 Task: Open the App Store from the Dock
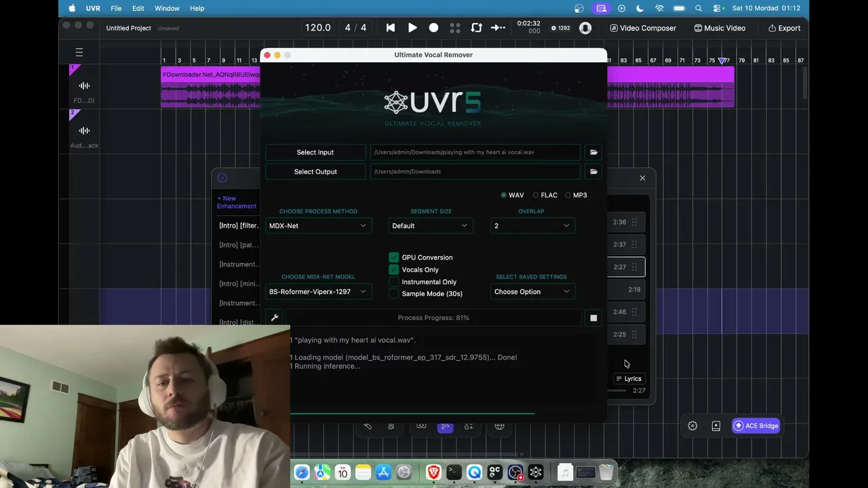point(383,472)
